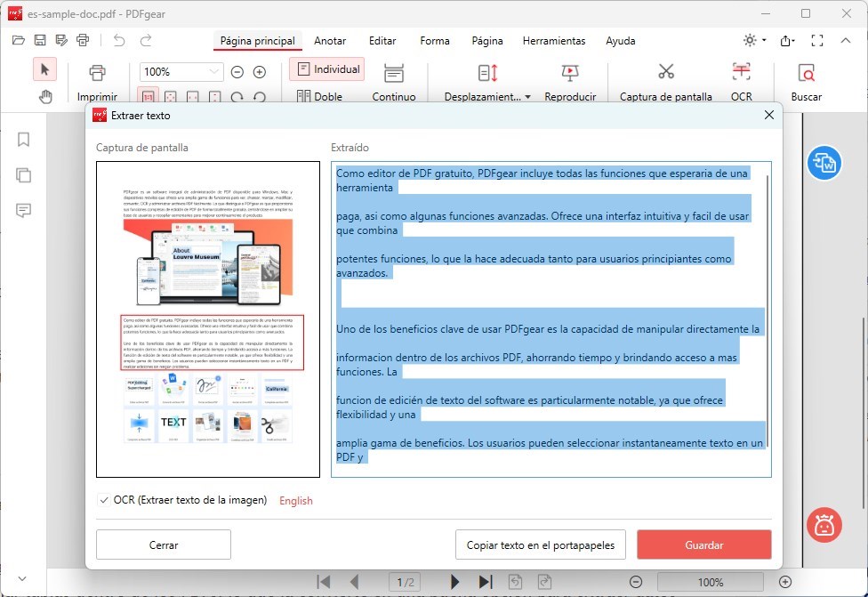Open Buscar to search the document

click(805, 80)
